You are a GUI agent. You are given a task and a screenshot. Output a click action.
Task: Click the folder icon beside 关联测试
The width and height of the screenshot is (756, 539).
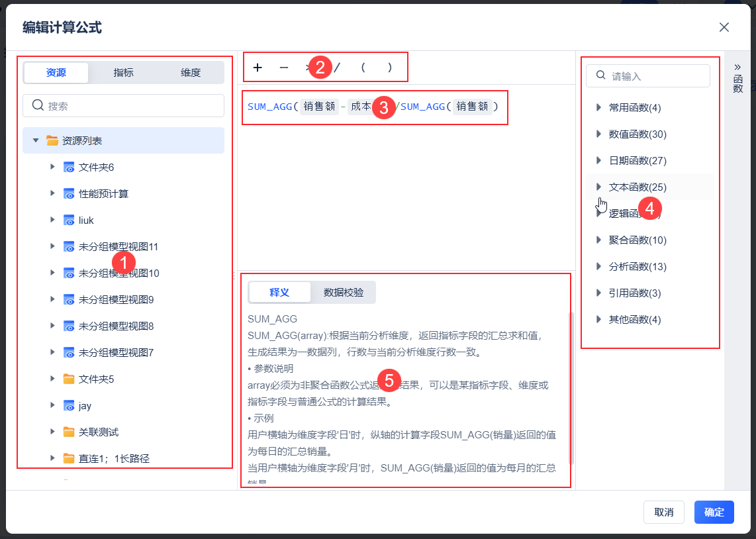pos(69,432)
